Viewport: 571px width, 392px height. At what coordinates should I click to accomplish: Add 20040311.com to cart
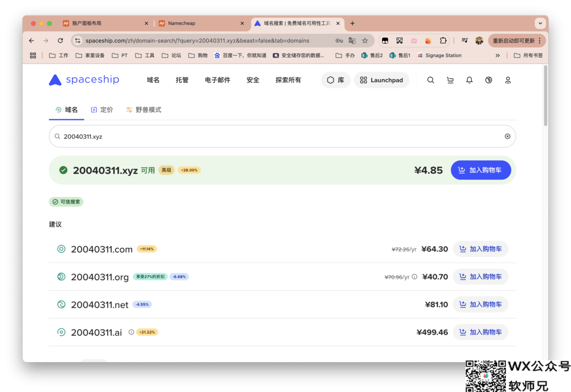(480, 249)
